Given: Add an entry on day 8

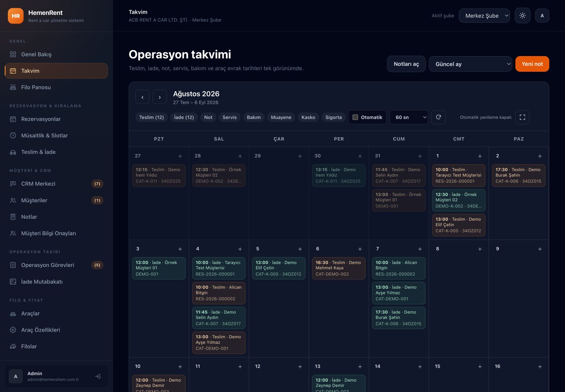Looking at the screenshot, I should (x=480, y=249).
